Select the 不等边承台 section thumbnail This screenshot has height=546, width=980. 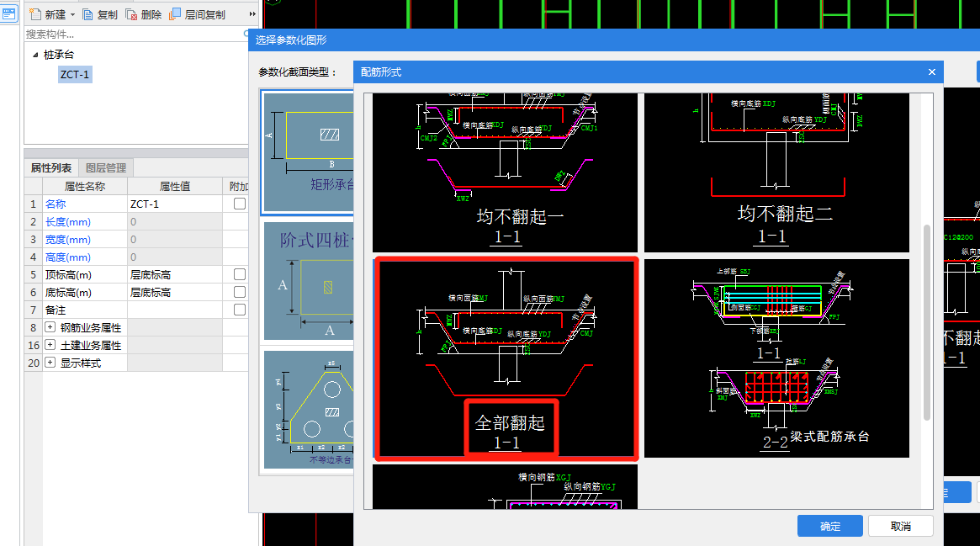(x=308, y=409)
